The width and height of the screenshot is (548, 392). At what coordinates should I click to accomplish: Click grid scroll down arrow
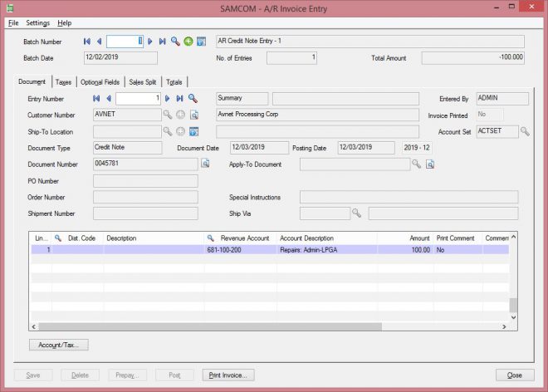coord(513,317)
